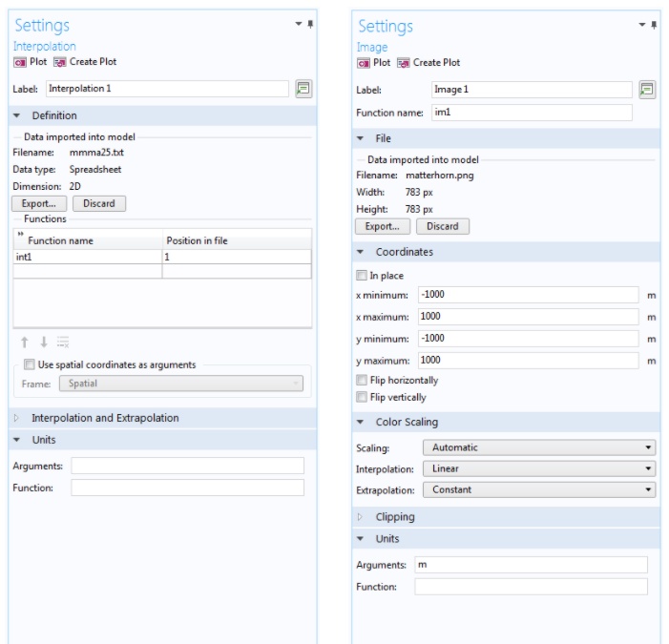This screenshot has height=644, width=669.
Task: Click y maximum field
Action: tap(528, 360)
